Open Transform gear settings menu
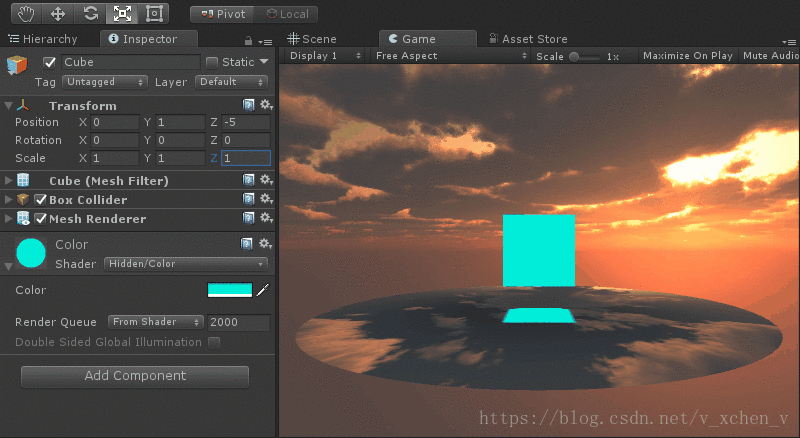Viewport: 800px width, 438px height. tap(266, 105)
